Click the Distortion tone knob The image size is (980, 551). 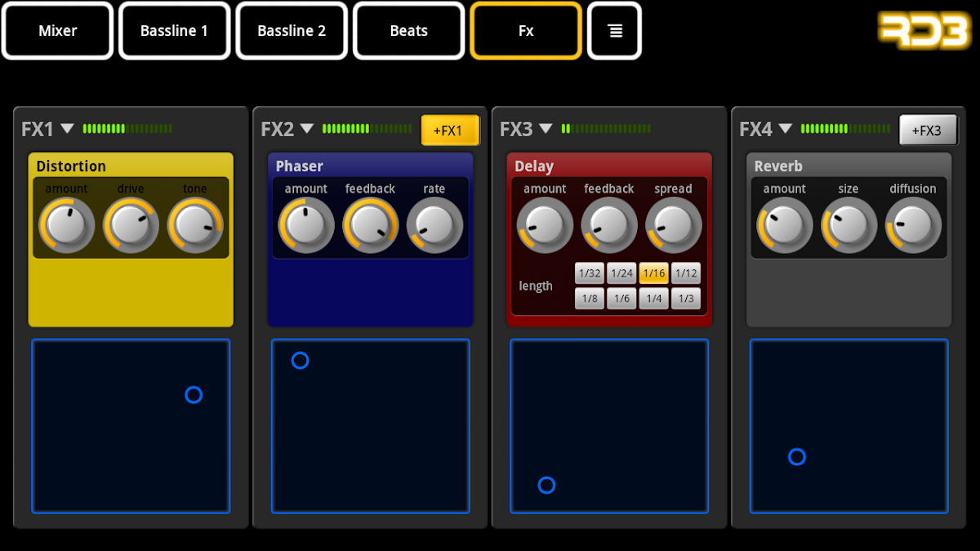195,224
